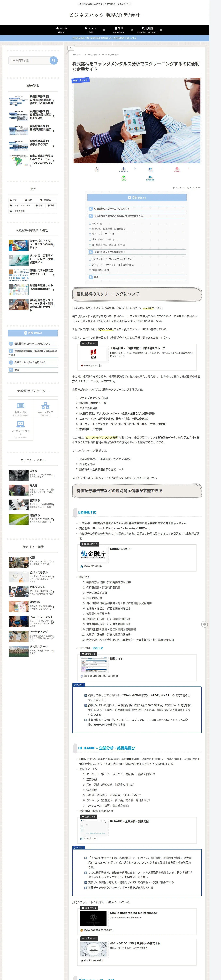
Task: Click the search magnifier button in sidebar
Action: pos(53,60)
